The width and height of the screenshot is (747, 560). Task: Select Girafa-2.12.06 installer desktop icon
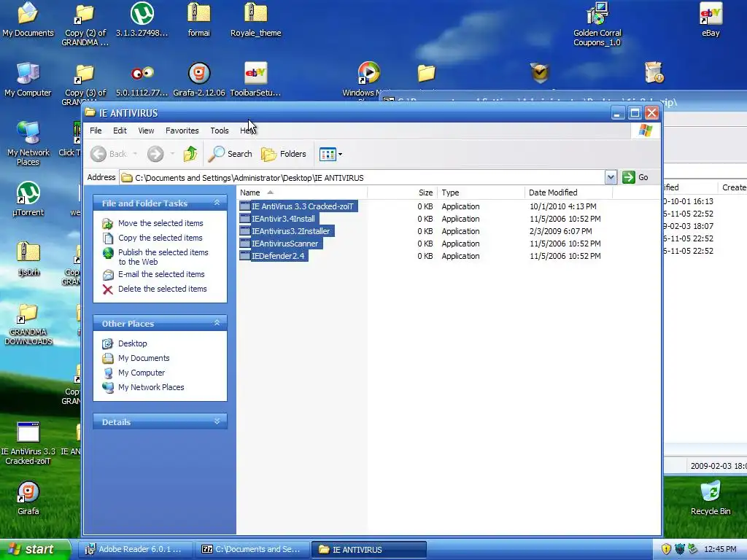pyautogui.click(x=198, y=79)
